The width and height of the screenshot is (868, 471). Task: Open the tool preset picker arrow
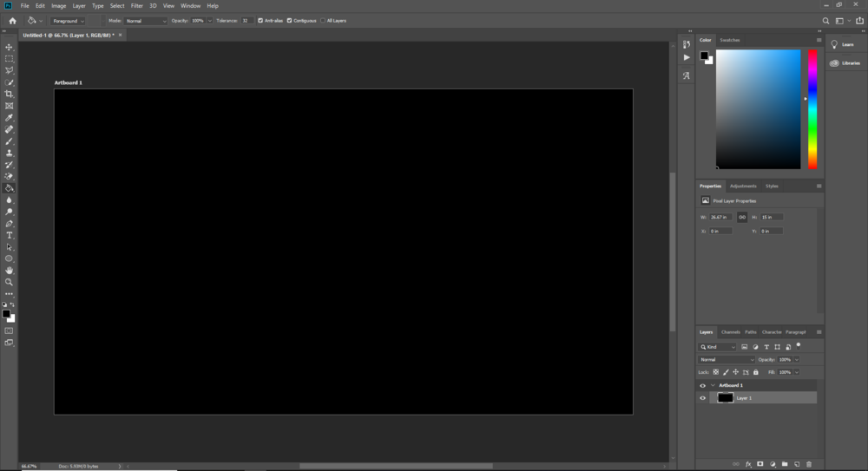[41, 21]
